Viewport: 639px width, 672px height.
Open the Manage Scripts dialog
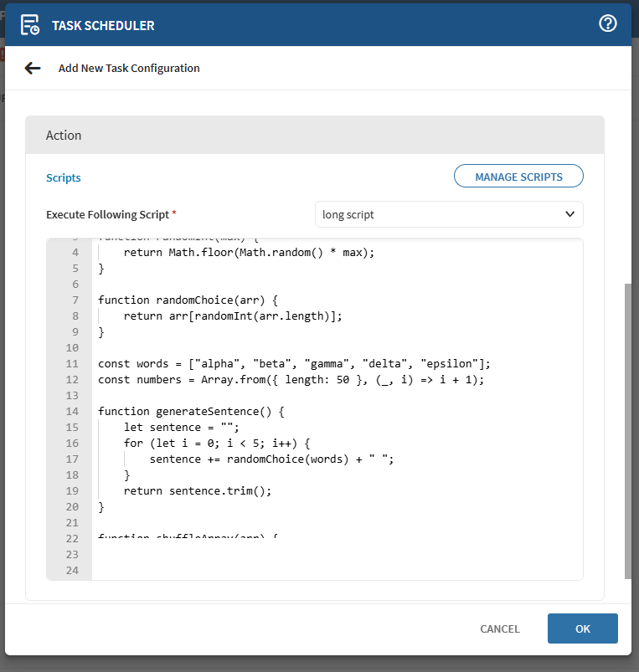[518, 176]
